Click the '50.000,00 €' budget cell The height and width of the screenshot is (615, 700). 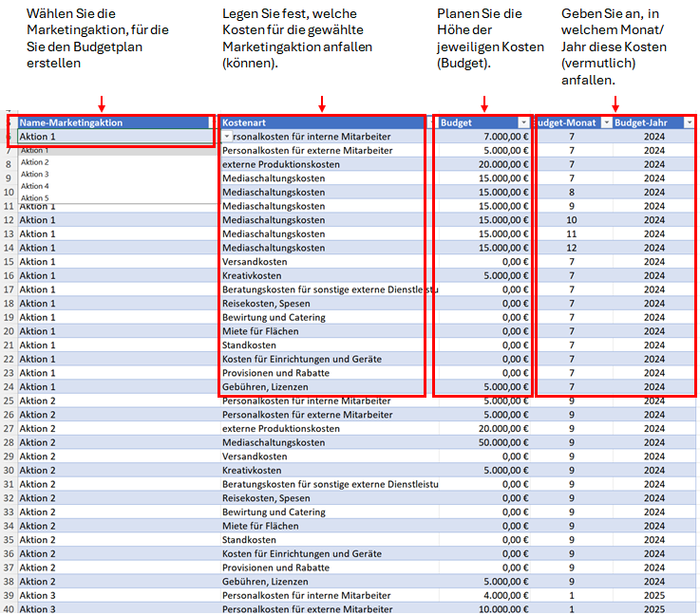click(x=484, y=443)
